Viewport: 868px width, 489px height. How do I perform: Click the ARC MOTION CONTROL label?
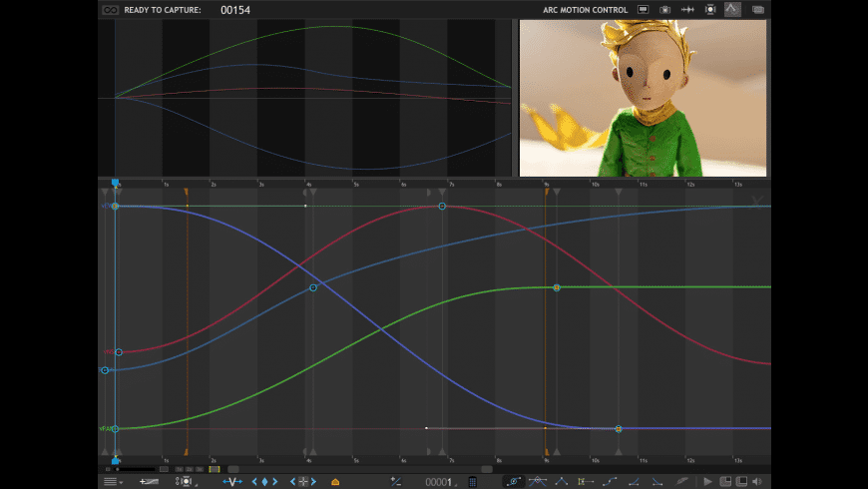pos(586,10)
